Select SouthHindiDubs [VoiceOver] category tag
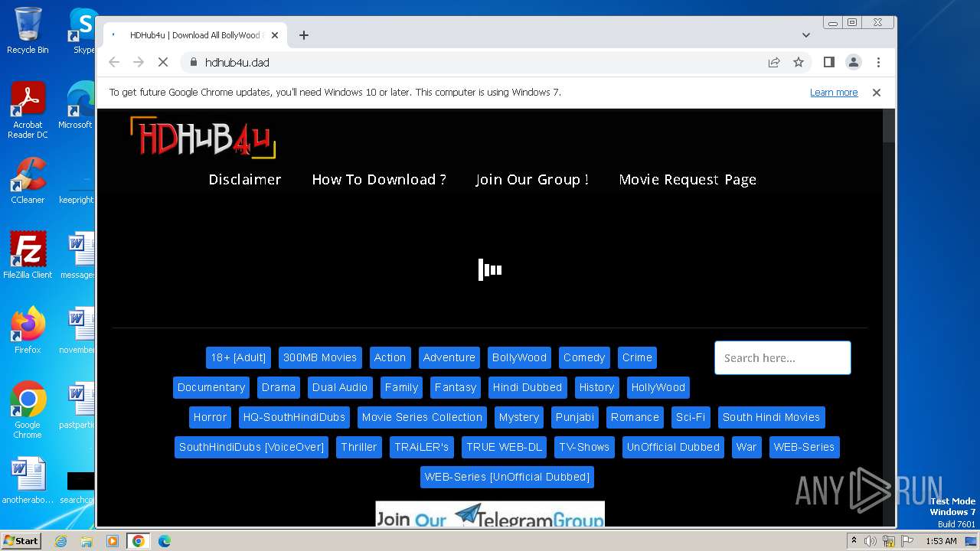 pyautogui.click(x=251, y=447)
